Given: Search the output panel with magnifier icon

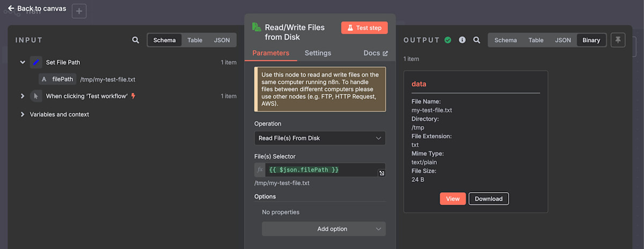Looking at the screenshot, I should 477,40.
